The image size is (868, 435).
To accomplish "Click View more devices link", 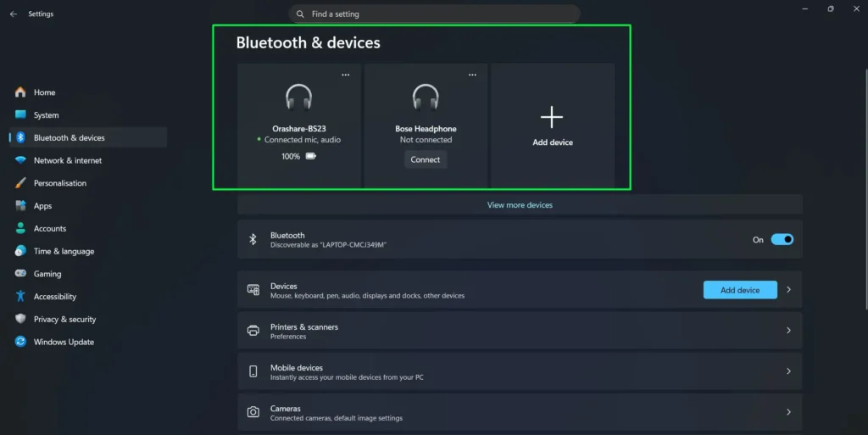I will tap(520, 204).
